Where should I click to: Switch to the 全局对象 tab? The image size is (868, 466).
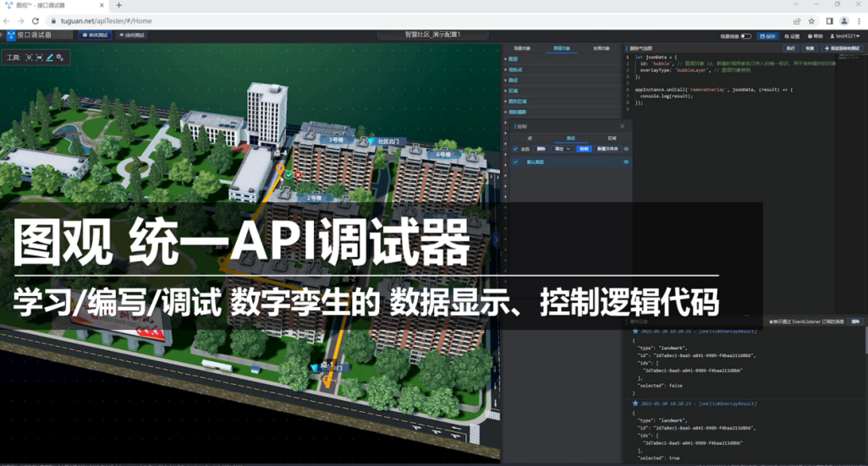click(602, 49)
